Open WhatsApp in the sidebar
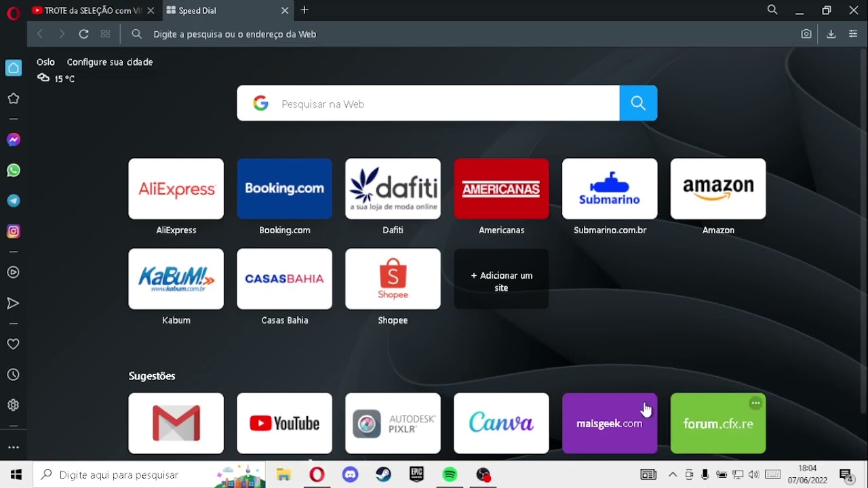Screen dimensions: 868x488 (13, 170)
